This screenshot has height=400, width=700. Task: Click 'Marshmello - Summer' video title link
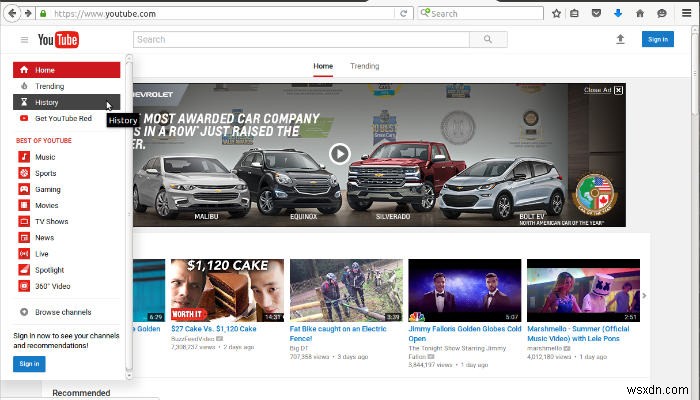[579, 333]
